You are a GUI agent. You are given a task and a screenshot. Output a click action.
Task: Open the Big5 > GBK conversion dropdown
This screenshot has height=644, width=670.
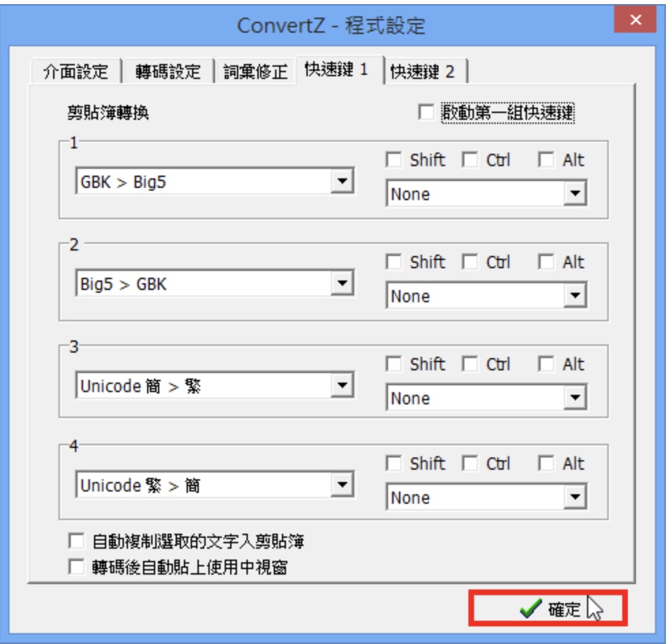[x=214, y=283]
